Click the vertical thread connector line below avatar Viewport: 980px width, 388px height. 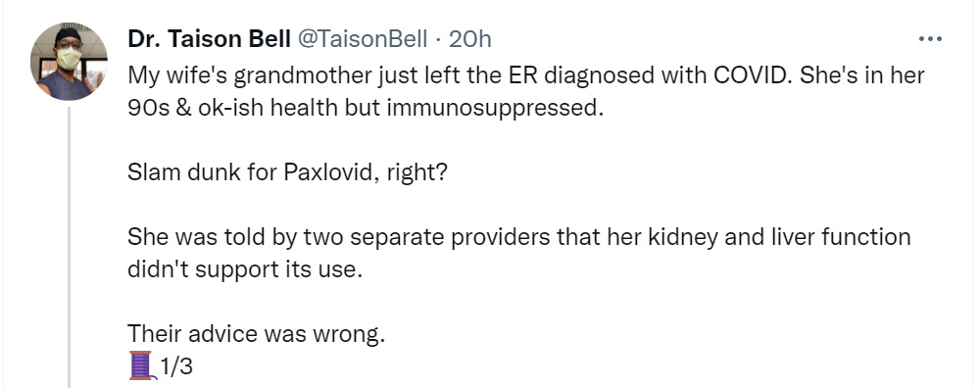[69, 247]
